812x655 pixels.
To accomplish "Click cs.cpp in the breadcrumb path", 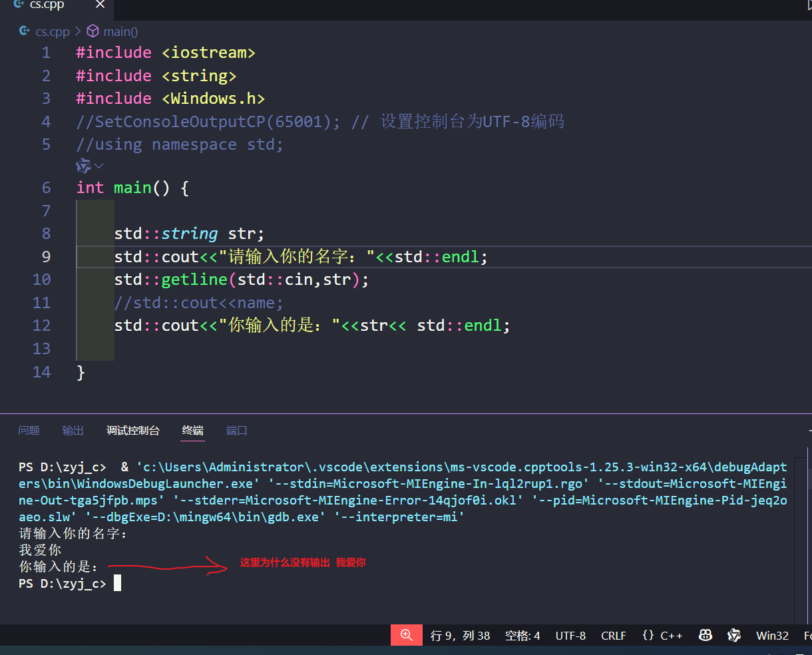I will [x=53, y=31].
